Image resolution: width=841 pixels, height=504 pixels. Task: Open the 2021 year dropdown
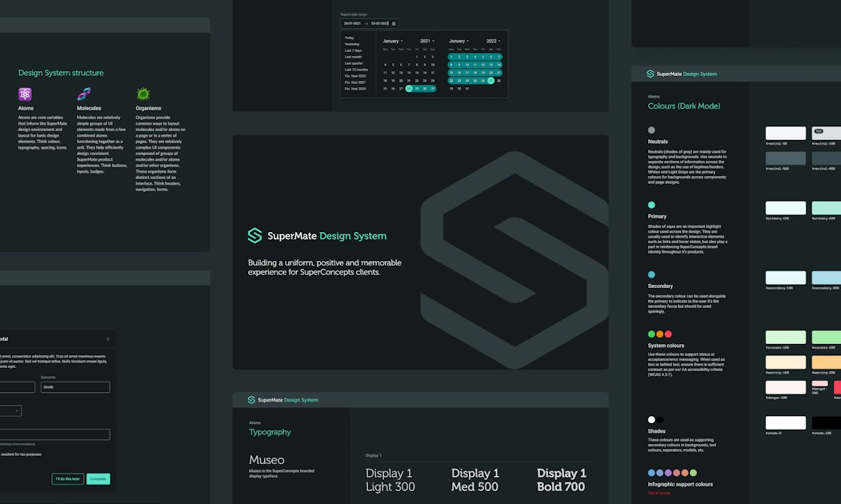[427, 41]
